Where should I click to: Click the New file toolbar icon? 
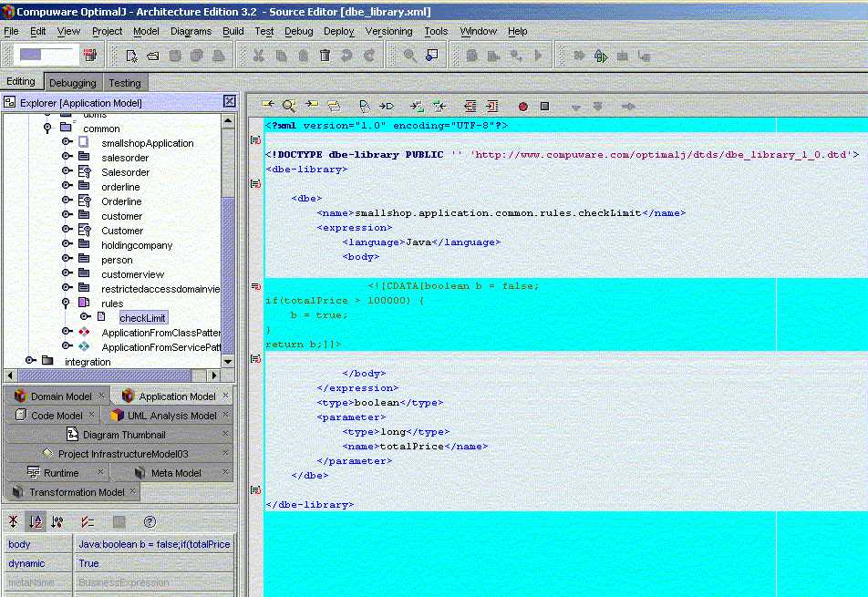(131, 56)
